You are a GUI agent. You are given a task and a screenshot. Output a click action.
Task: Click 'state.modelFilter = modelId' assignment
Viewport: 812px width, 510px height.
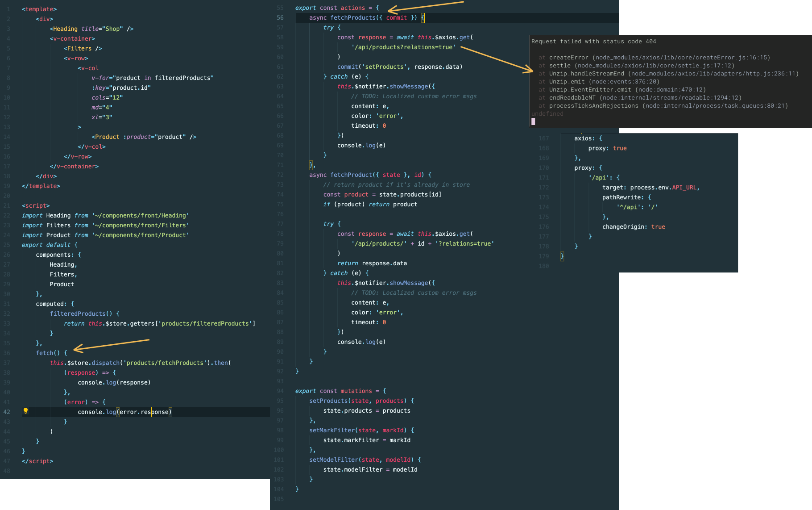click(x=370, y=470)
